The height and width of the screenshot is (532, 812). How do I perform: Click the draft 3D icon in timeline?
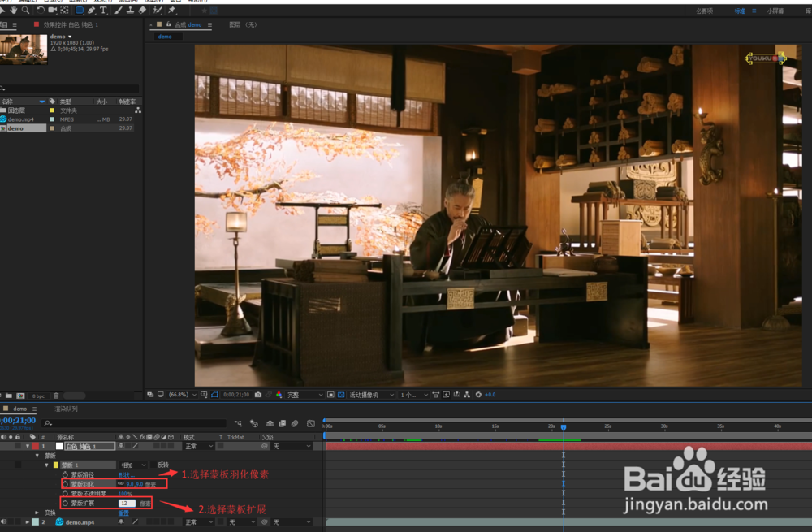point(253,423)
